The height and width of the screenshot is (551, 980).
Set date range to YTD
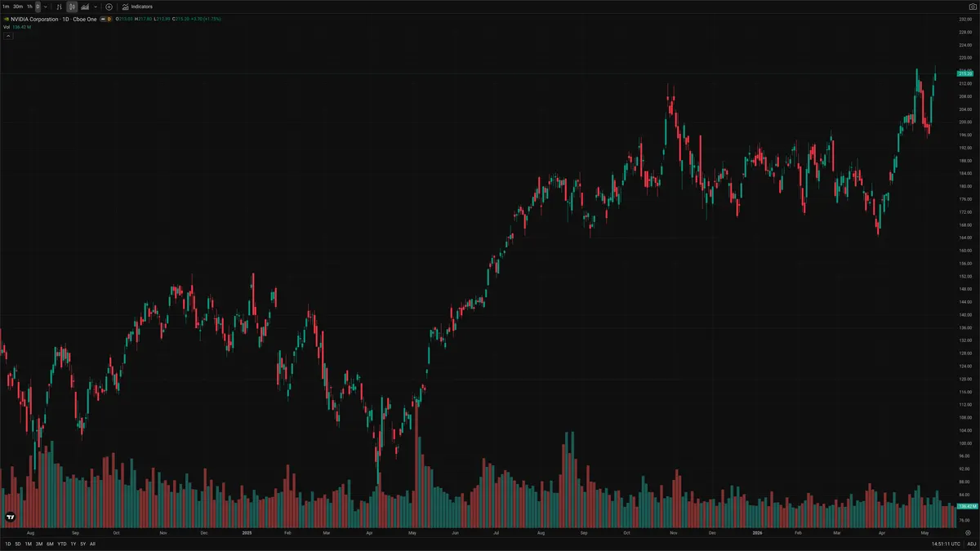(x=62, y=544)
